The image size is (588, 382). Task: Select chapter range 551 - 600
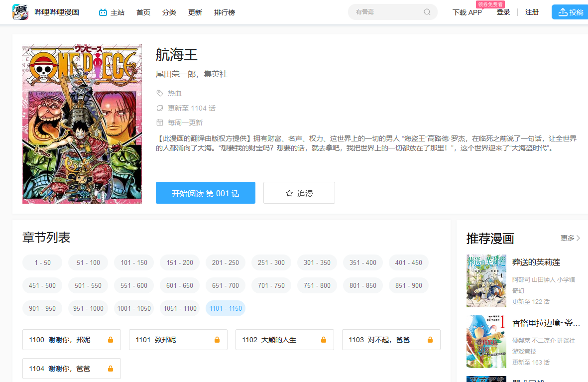pyautogui.click(x=134, y=285)
